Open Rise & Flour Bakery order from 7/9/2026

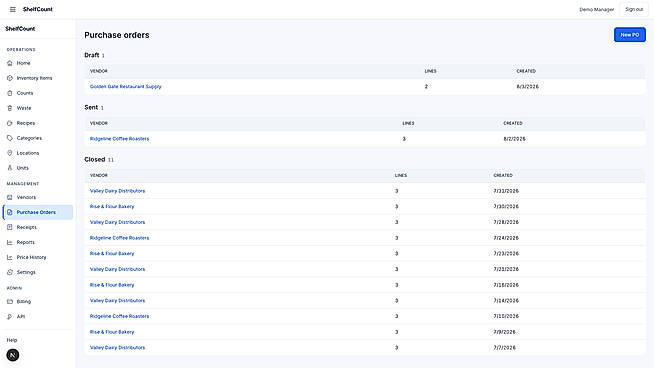click(x=112, y=332)
